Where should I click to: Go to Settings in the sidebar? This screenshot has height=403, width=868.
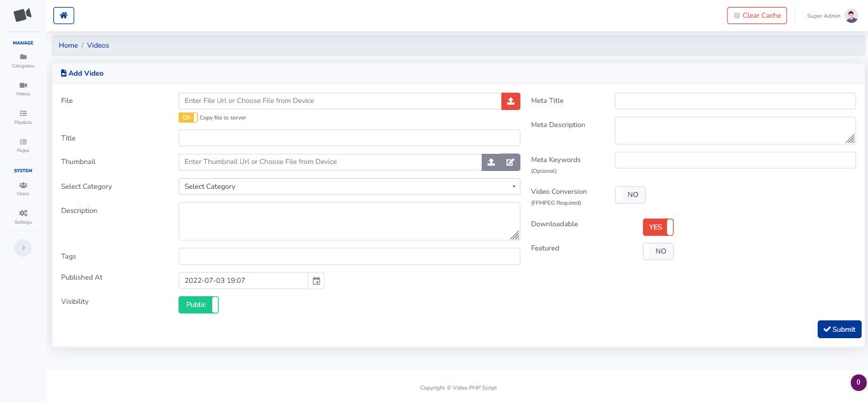(x=23, y=217)
